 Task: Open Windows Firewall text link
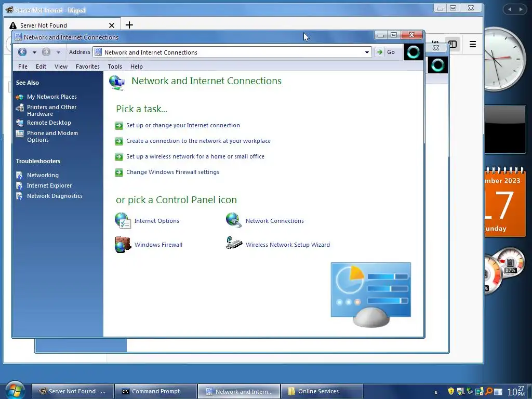click(158, 245)
